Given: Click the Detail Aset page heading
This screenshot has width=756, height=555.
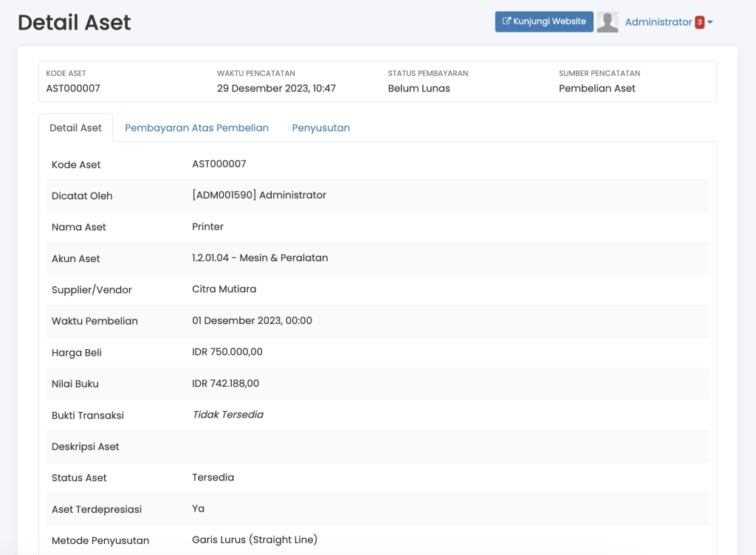Looking at the screenshot, I should (x=73, y=22).
